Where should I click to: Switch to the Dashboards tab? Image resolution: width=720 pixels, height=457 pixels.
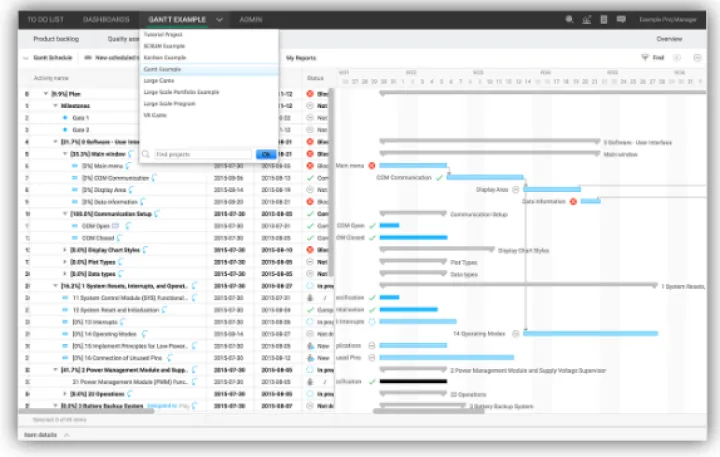tap(106, 19)
